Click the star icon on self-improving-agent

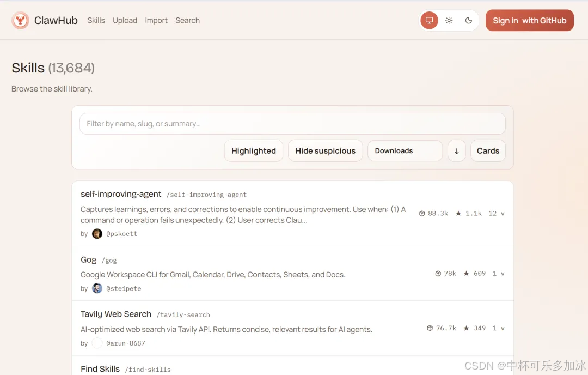458,214
